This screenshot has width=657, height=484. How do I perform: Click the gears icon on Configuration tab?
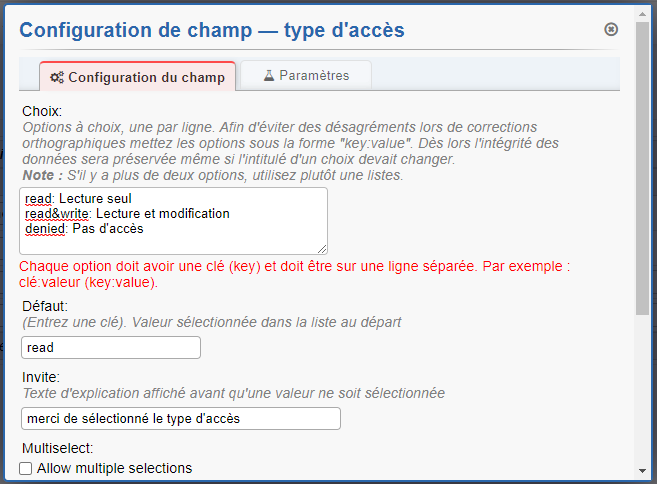[57, 77]
